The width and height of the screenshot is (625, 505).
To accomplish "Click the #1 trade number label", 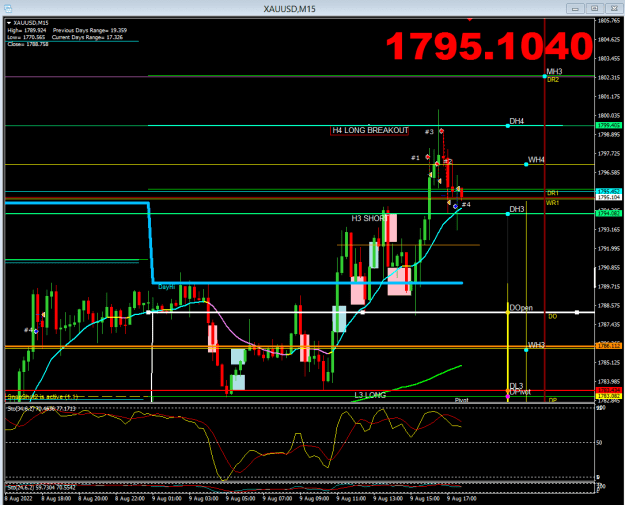I will click(415, 158).
